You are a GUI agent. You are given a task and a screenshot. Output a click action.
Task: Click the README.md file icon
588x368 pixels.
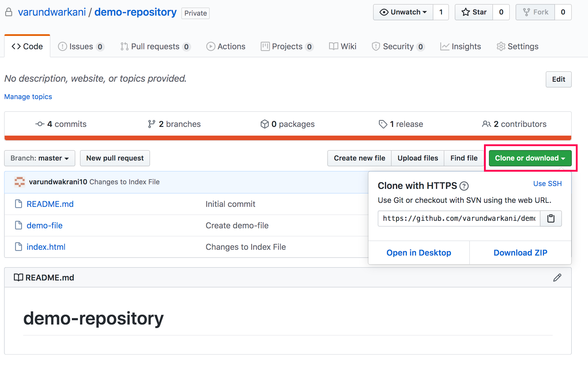[x=19, y=204]
